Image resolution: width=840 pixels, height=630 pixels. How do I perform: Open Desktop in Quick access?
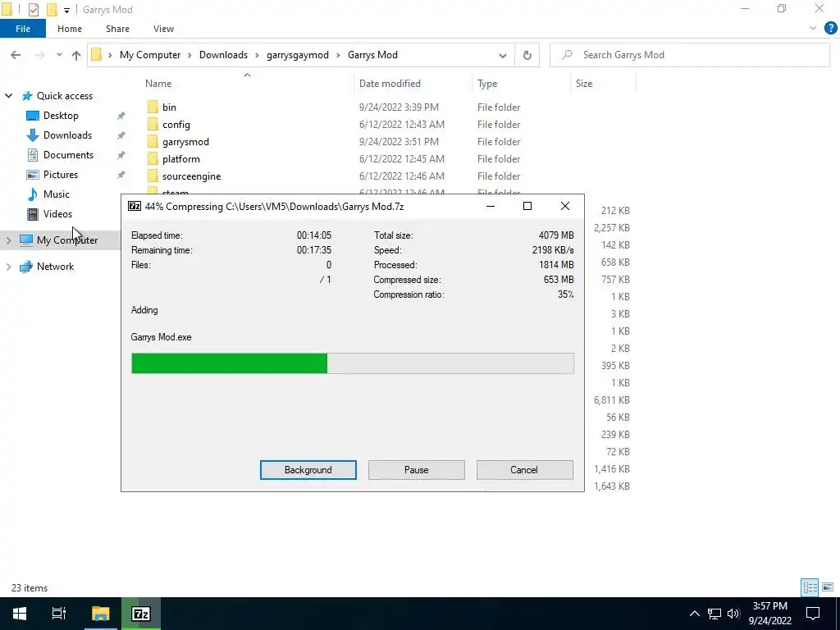tap(61, 116)
